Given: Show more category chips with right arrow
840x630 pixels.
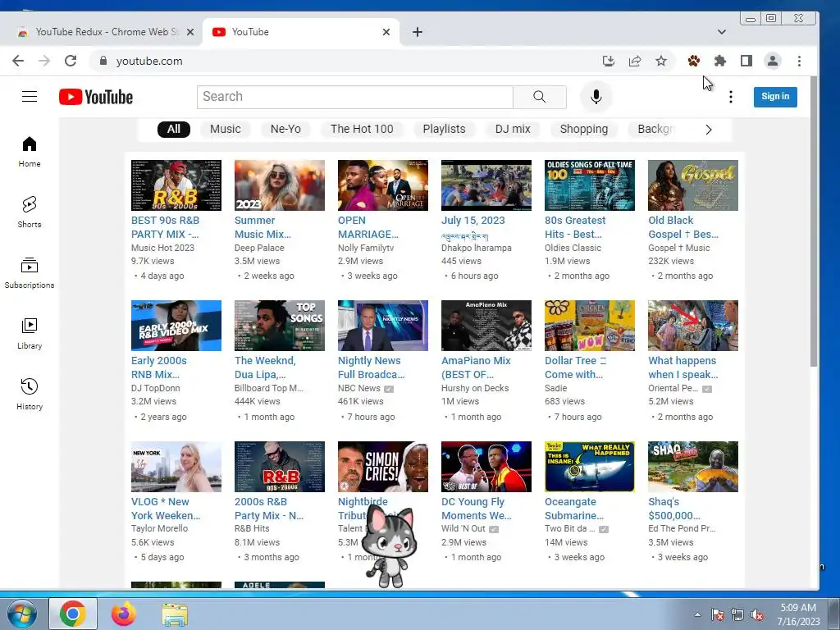Looking at the screenshot, I should 708,130.
